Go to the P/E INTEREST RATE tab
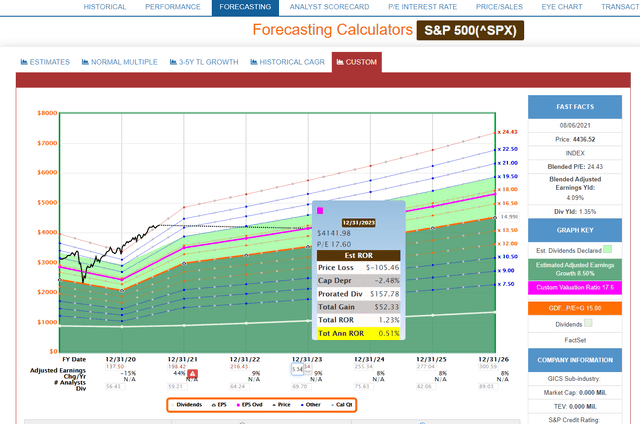 (422, 7)
